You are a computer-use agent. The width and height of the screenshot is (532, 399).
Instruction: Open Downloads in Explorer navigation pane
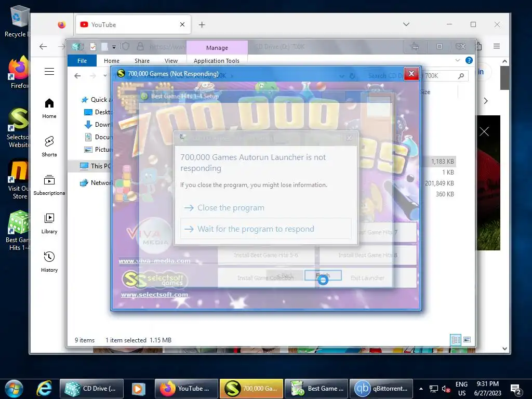[x=98, y=125]
